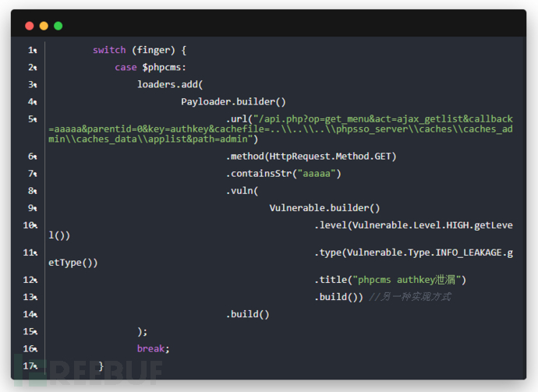The height and width of the screenshot is (392, 538).
Task: Click the '(finger) {' text on line 1
Action: tap(159, 50)
